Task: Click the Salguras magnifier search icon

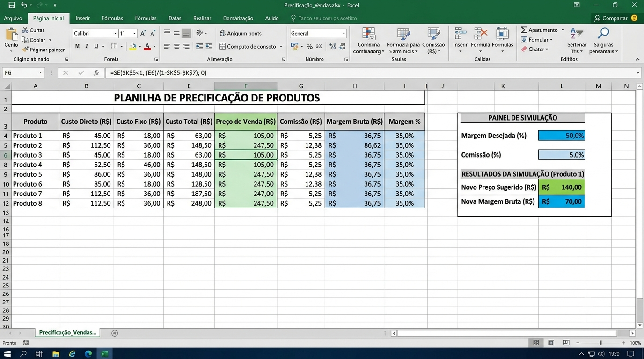Action: coord(604,34)
